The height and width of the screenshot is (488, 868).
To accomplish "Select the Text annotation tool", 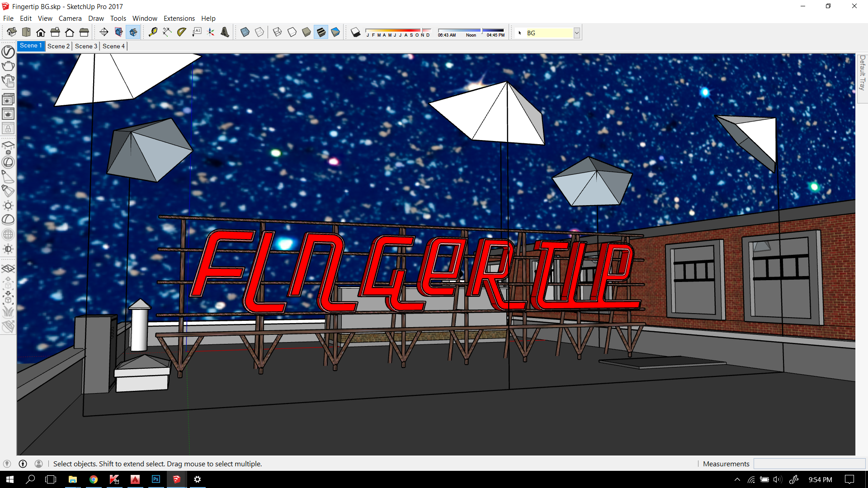I will pos(197,32).
